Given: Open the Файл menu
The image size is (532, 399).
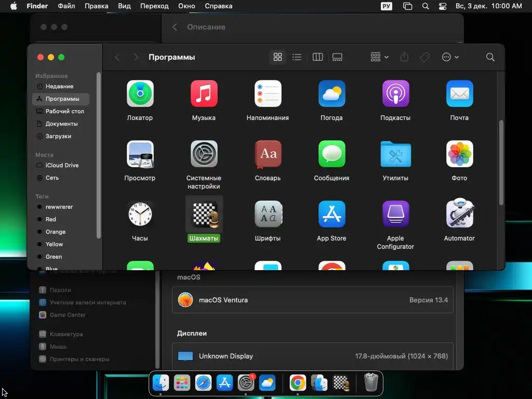Looking at the screenshot, I should pos(66,6).
